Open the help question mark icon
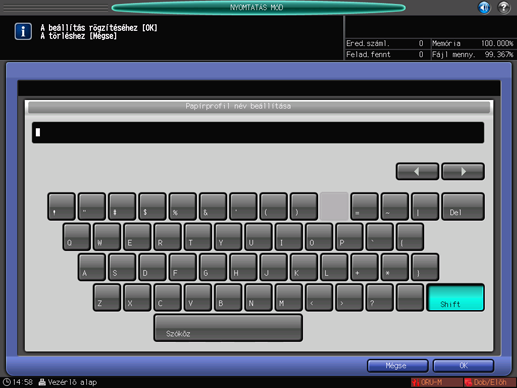Image resolution: width=517 pixels, height=388 pixels. [504, 7]
